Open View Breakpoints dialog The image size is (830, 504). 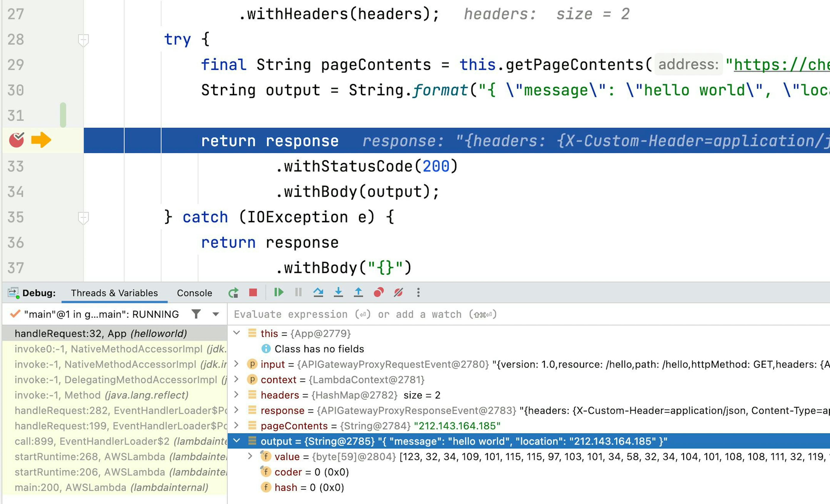coord(379,292)
